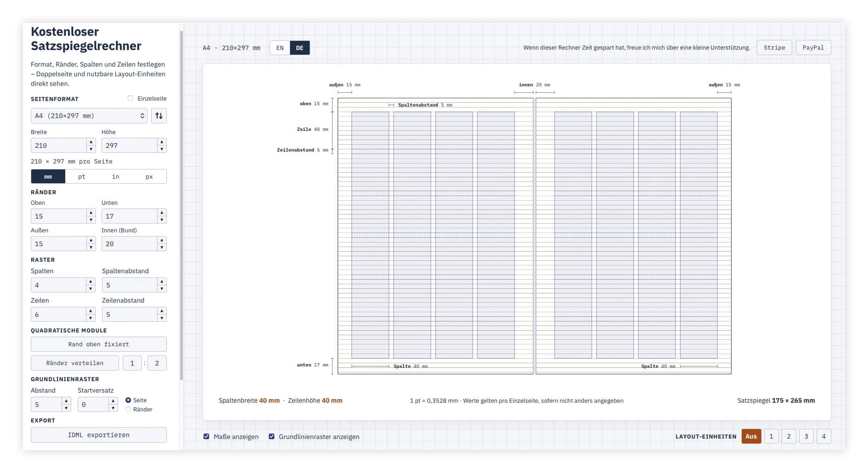This screenshot has height=473, width=868.
Task: Enable the Einzelseite checkbox
Action: pyautogui.click(x=130, y=98)
